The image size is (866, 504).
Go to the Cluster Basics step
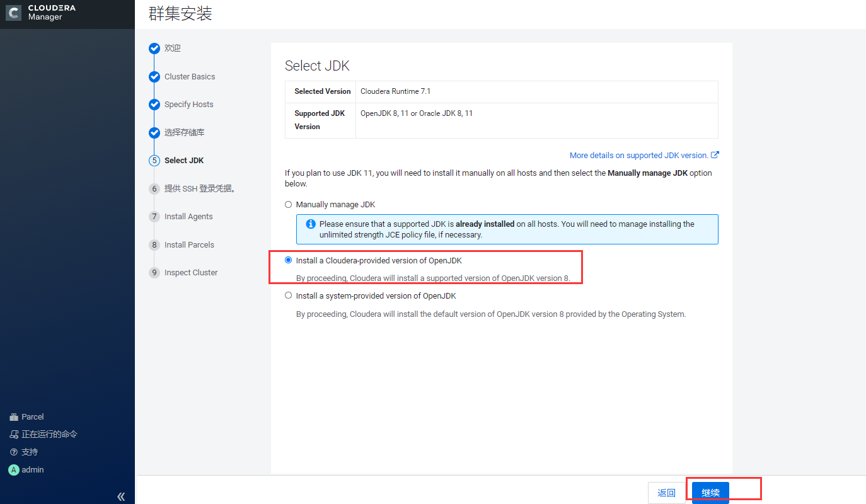click(190, 77)
